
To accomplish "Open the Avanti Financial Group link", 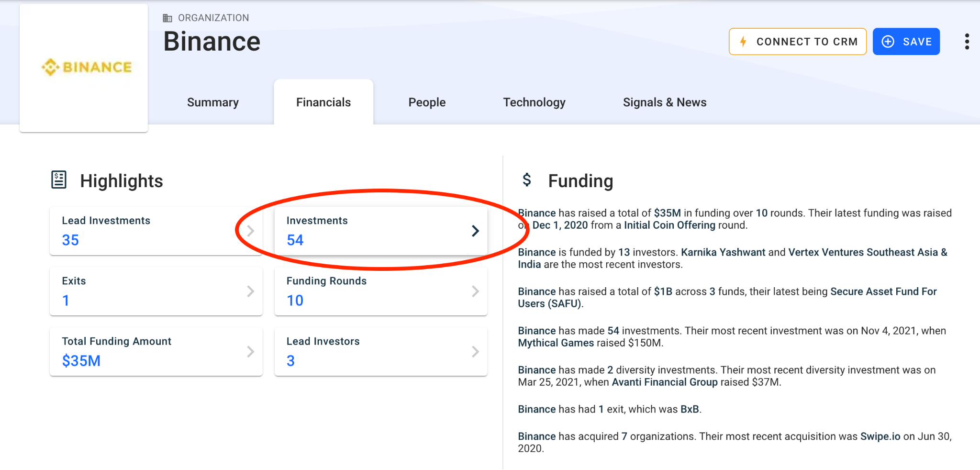I will 665,382.
